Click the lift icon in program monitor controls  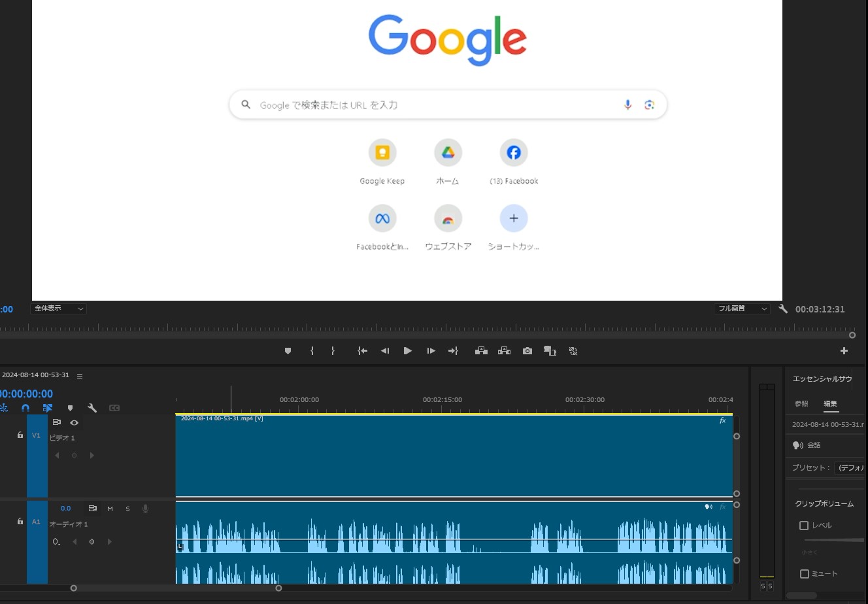(x=481, y=350)
